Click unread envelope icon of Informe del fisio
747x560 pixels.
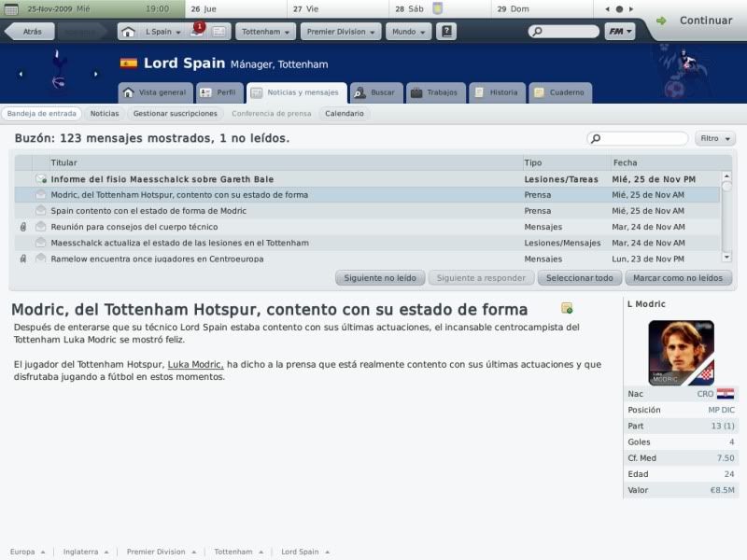(41, 179)
